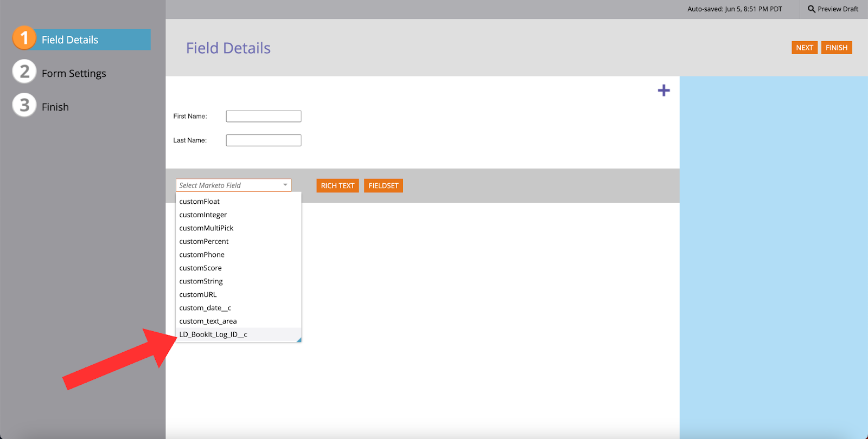Click the purple plus add icon
This screenshot has width=868, height=439.
pos(663,91)
